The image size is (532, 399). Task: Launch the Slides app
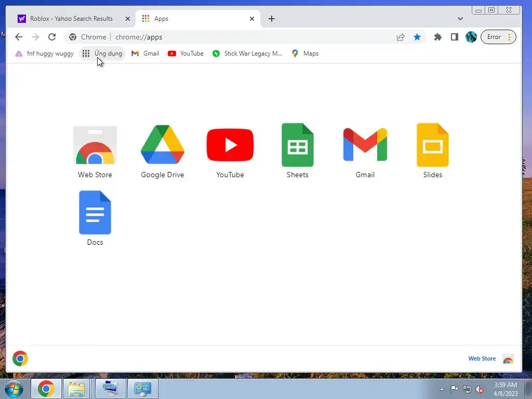pos(433,145)
